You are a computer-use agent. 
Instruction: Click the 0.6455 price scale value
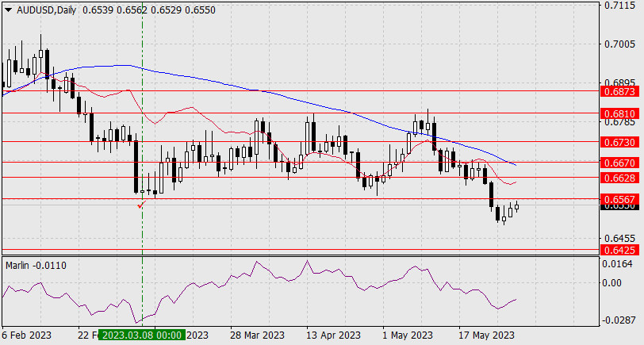tap(619, 239)
